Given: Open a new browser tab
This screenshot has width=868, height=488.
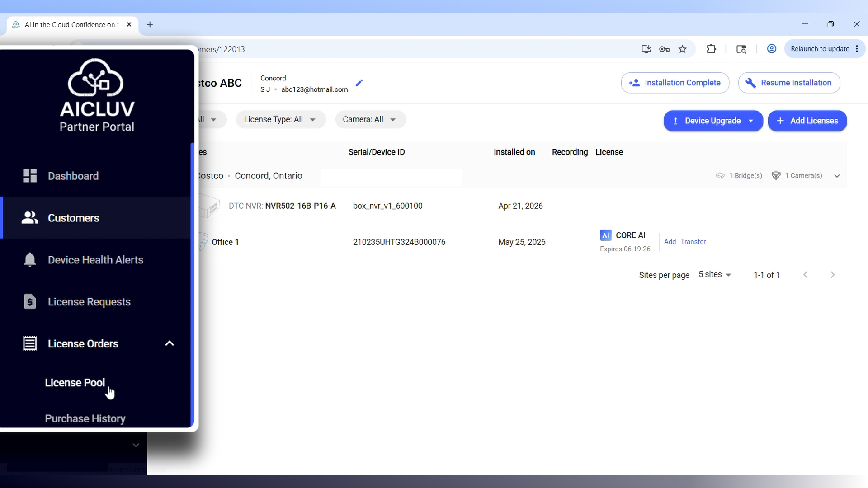Looking at the screenshot, I should 150,24.
